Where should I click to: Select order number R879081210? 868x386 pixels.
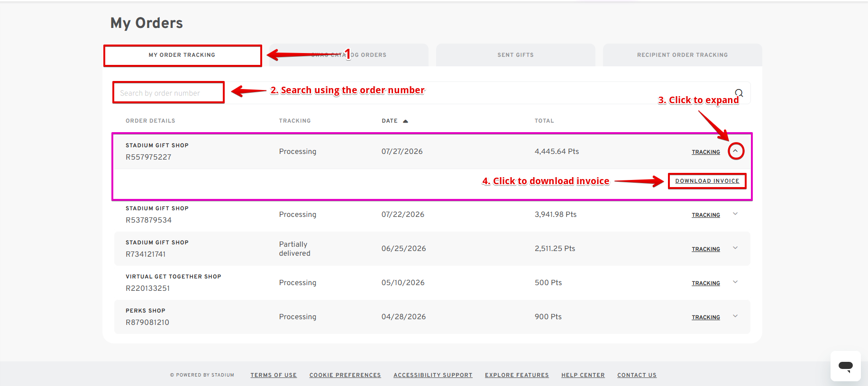coord(147,322)
